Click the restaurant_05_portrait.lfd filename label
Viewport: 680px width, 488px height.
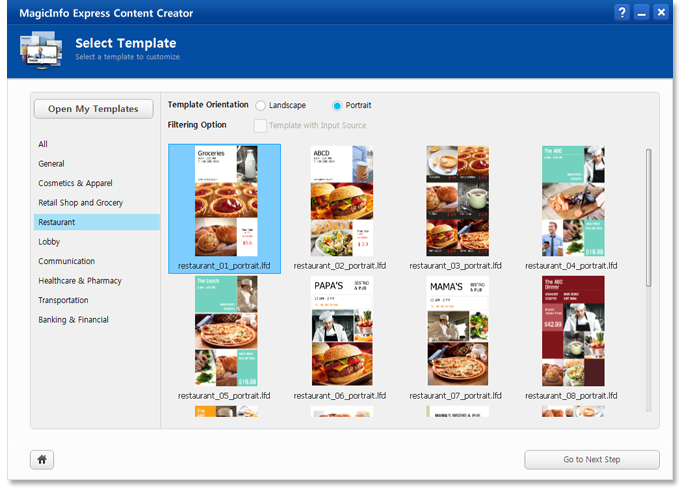click(x=224, y=396)
